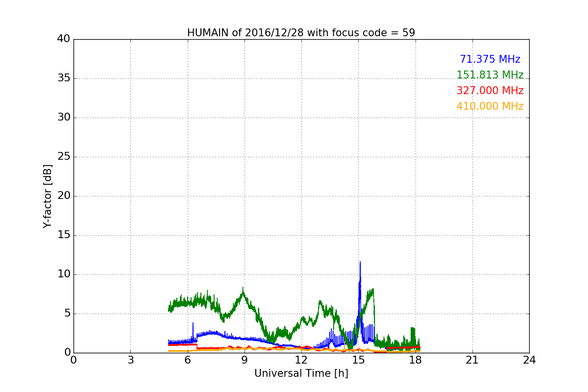The width and height of the screenshot is (588, 392).
Task: Click the green curve peak near 9 h
Action: pyautogui.click(x=243, y=288)
